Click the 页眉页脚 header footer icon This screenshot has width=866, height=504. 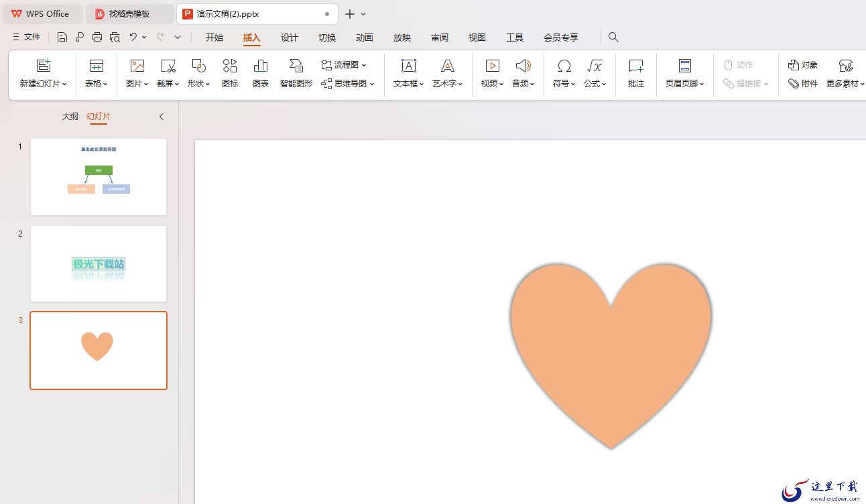click(684, 66)
